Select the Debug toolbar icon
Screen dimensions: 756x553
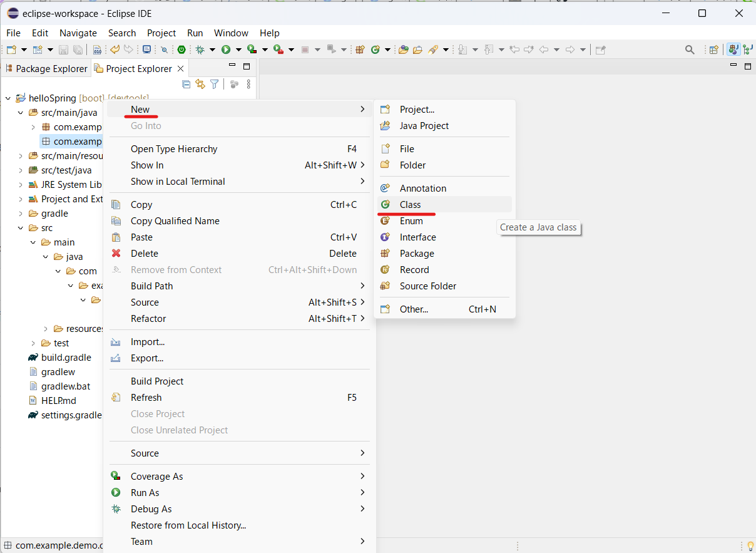[x=200, y=49]
